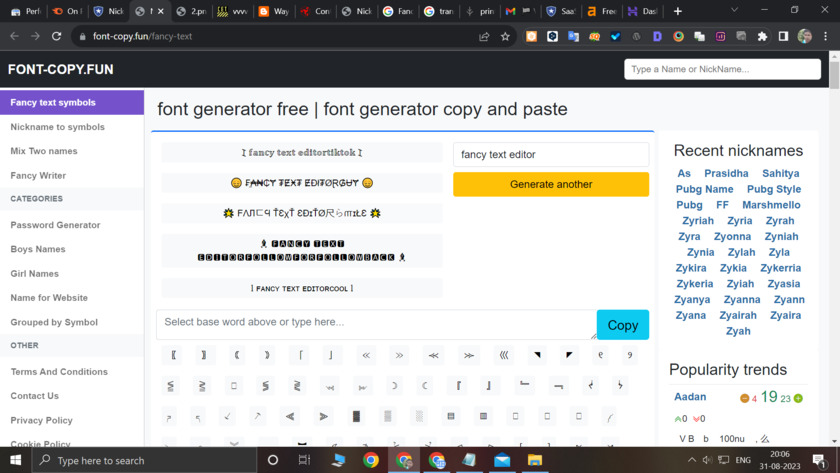Click the Generate another button
840x473 pixels.
tap(551, 184)
